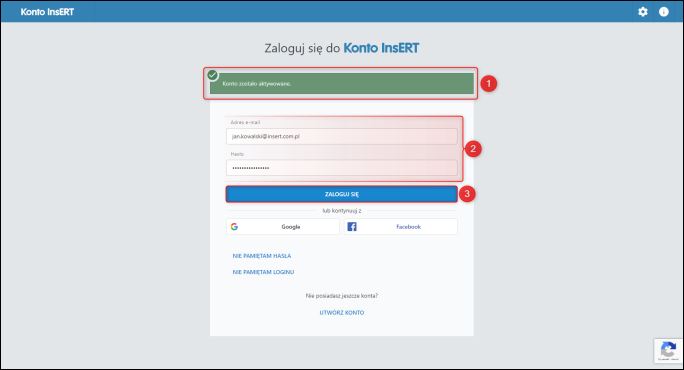This screenshot has width=684, height=370.
Task: Click the red step marker number 1
Action: click(489, 83)
